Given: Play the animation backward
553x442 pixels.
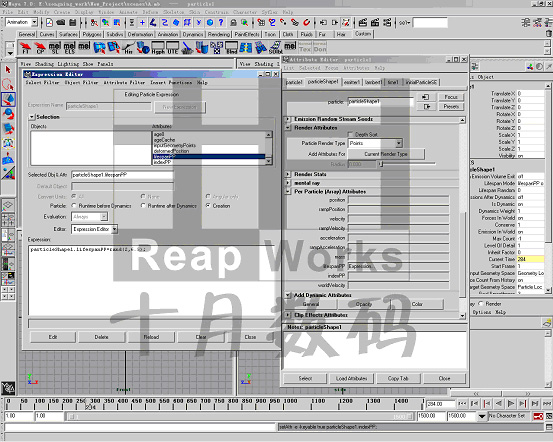Looking at the screenshot, I should pos(499,403).
